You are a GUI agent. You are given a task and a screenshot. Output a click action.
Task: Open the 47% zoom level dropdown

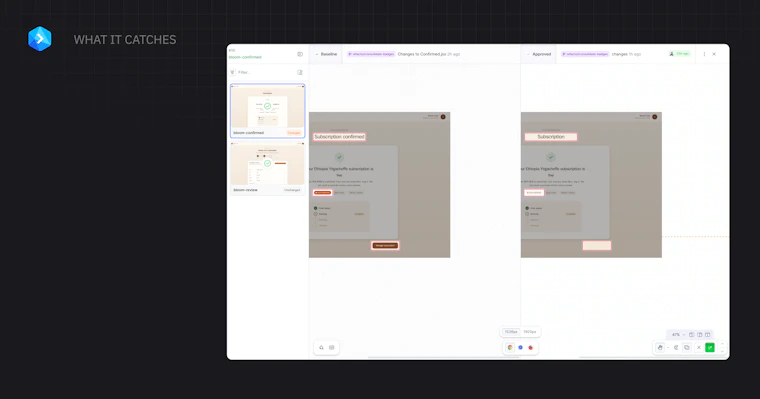(678, 335)
